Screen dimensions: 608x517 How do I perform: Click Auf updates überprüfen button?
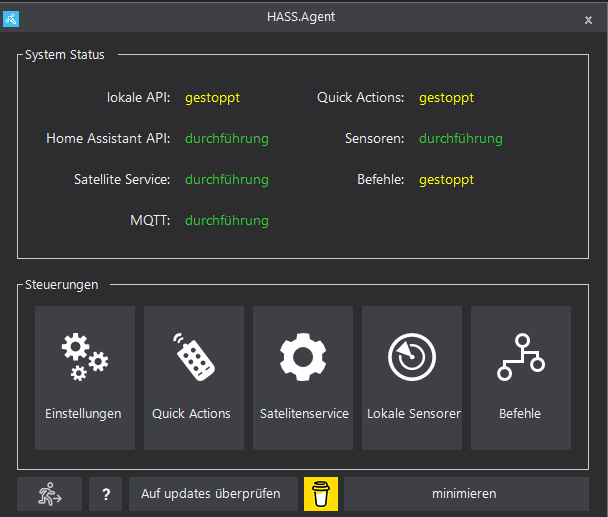click(x=213, y=494)
